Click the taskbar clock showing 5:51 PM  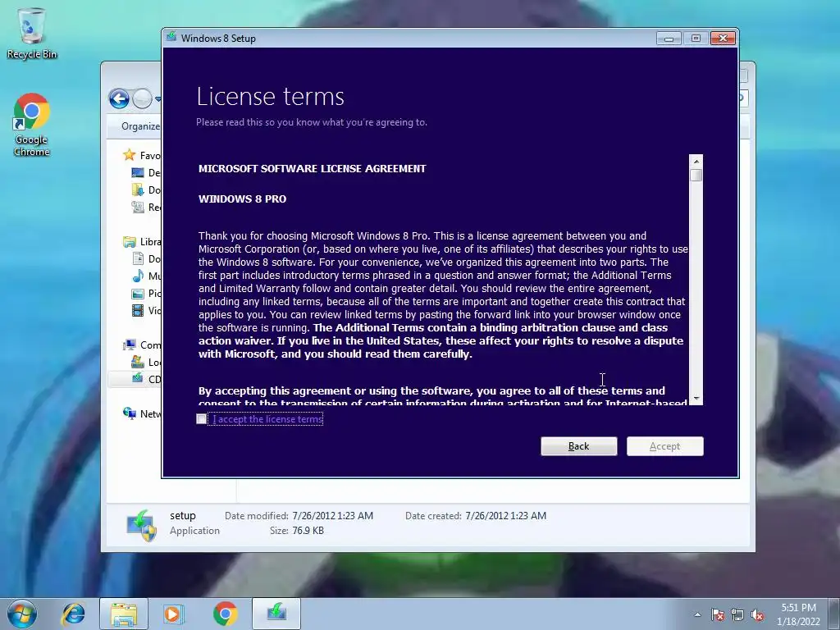[798, 614]
